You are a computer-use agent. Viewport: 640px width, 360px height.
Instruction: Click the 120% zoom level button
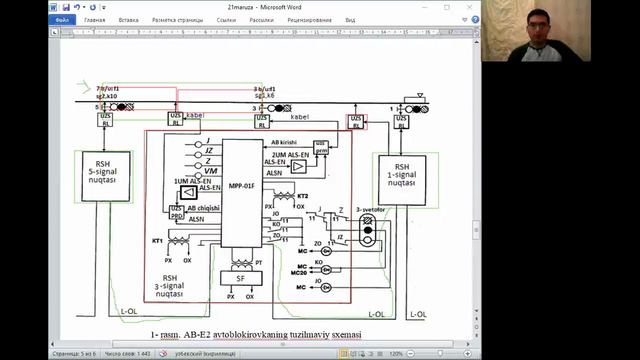coord(396,354)
